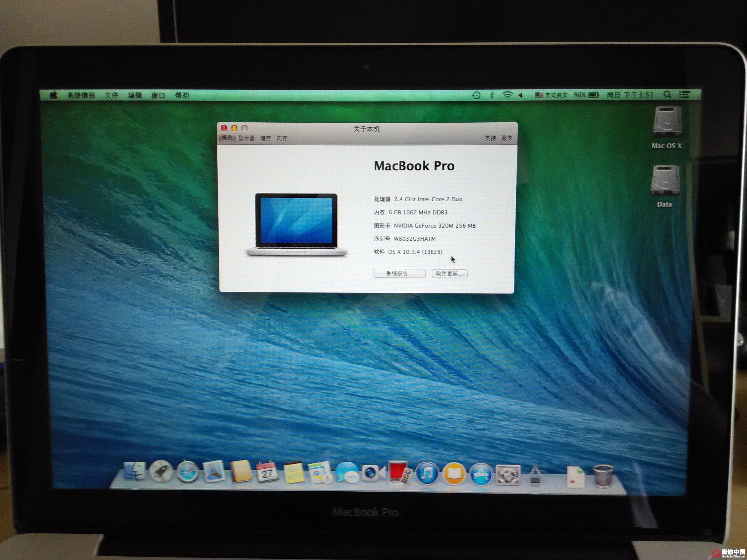Open 系统信息 application menu
Viewport: 747px width, 560px height.
[x=81, y=95]
